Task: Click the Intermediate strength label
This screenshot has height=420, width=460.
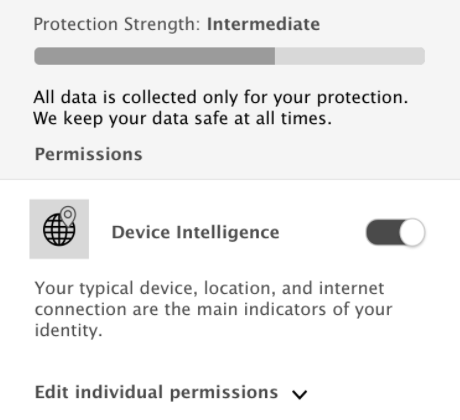Action: click(263, 24)
